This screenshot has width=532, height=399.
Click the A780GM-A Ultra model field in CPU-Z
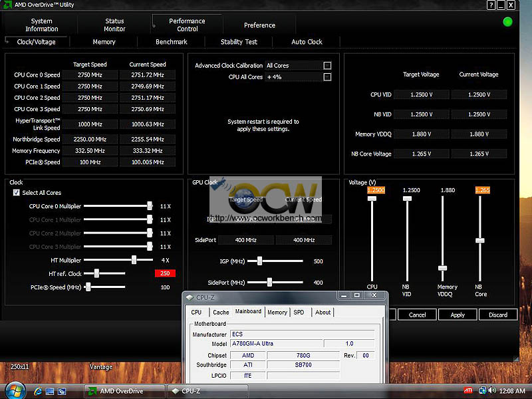[x=276, y=344]
